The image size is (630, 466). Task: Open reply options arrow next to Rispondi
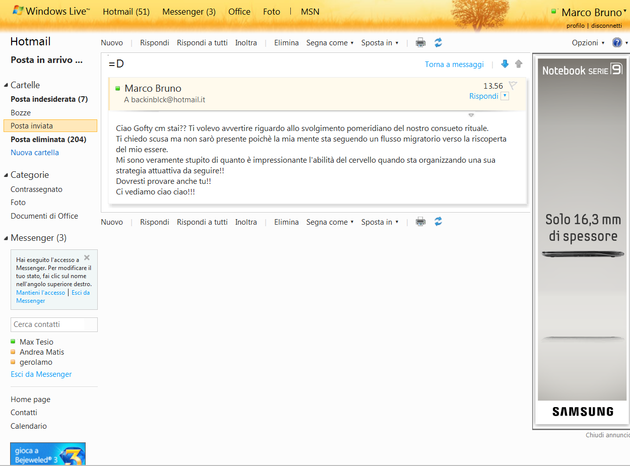505,96
